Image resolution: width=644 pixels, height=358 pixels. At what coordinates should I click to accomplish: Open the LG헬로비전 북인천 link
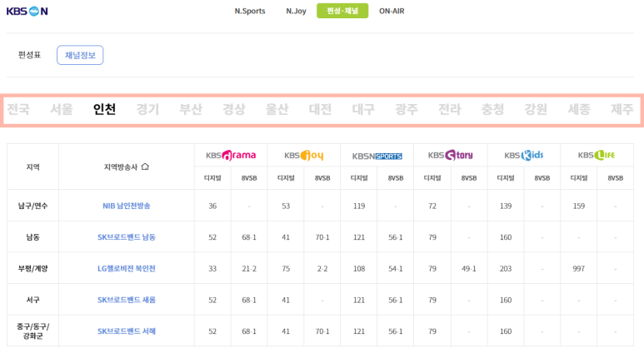click(x=127, y=268)
